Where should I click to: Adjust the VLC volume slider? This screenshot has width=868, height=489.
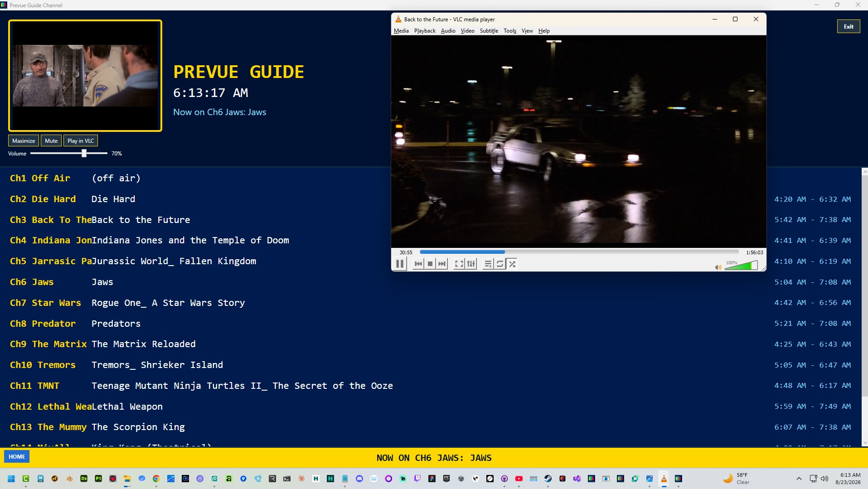741,266
